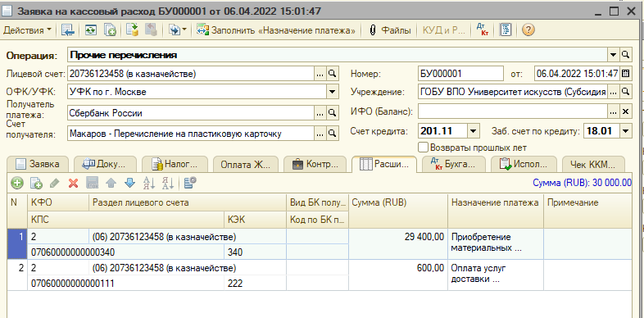
Task: Select row number 1 in the table
Action: pos(18,244)
